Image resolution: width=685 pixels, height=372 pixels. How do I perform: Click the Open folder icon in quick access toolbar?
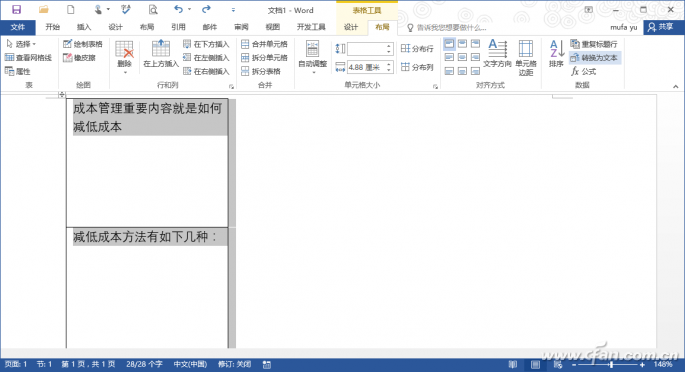[x=44, y=9]
